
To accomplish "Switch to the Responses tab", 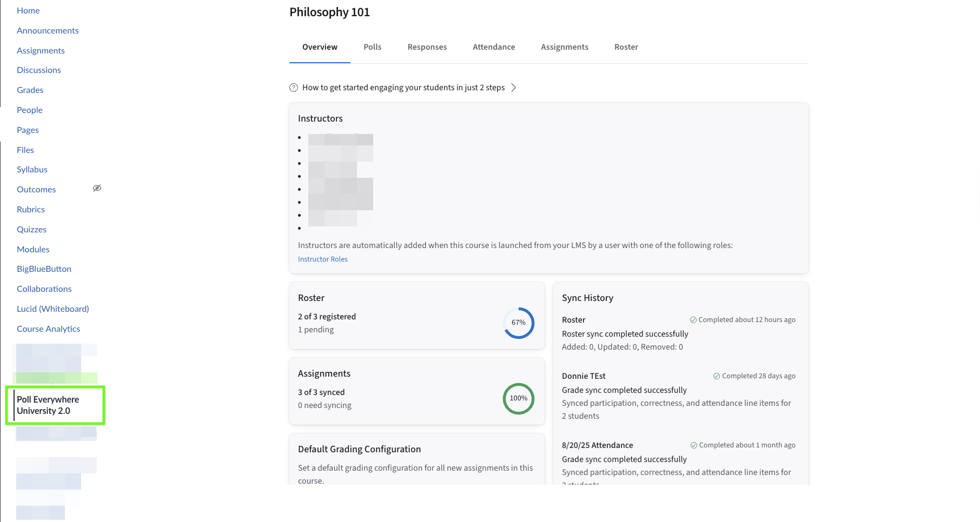I will coord(427,47).
